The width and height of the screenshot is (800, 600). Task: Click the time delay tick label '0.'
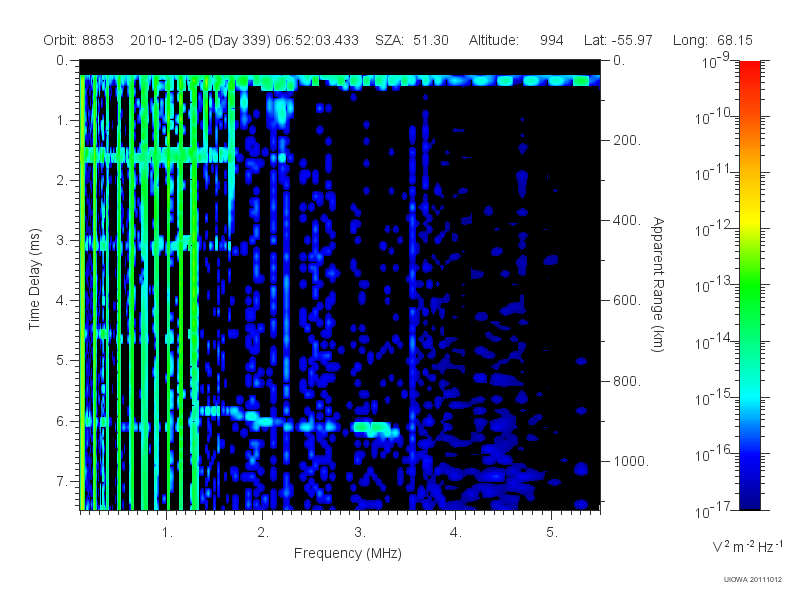pyautogui.click(x=62, y=61)
